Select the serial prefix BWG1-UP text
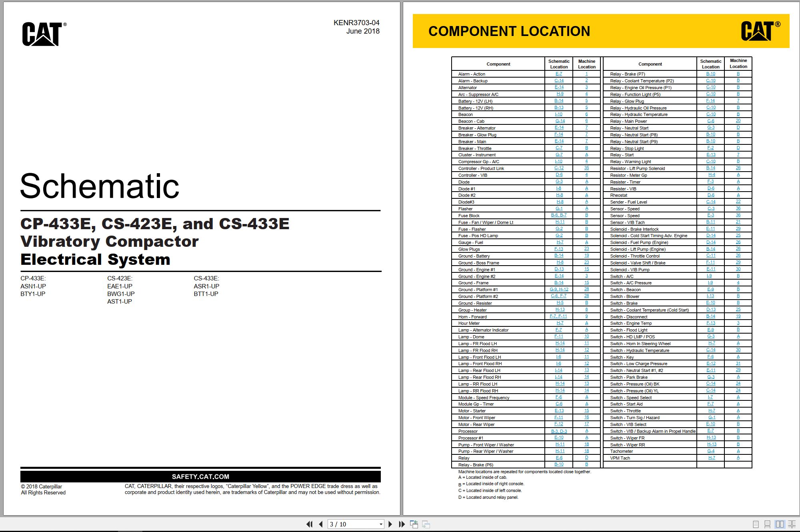Image resolution: width=800 pixels, height=532 pixels. (121, 294)
